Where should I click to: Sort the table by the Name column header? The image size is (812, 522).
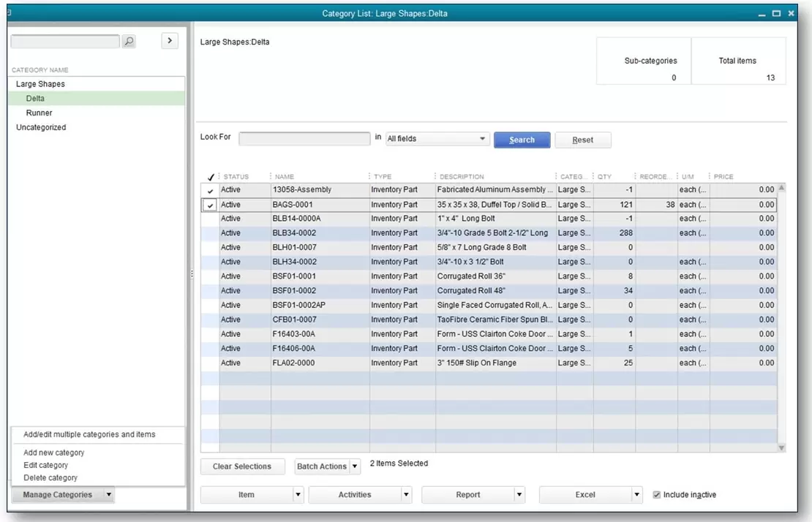point(285,177)
